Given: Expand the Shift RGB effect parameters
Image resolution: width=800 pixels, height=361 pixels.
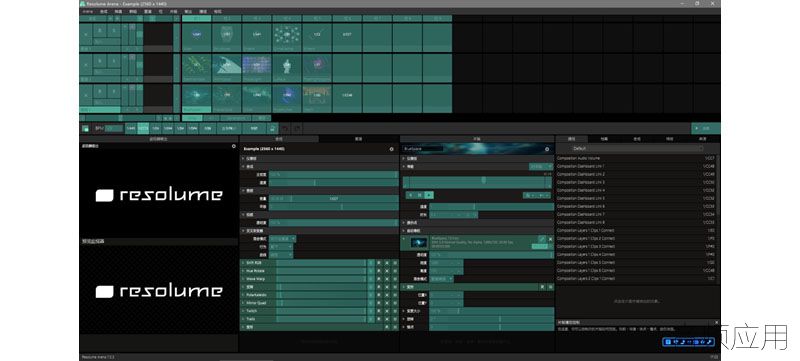Looking at the screenshot, I should point(243,263).
